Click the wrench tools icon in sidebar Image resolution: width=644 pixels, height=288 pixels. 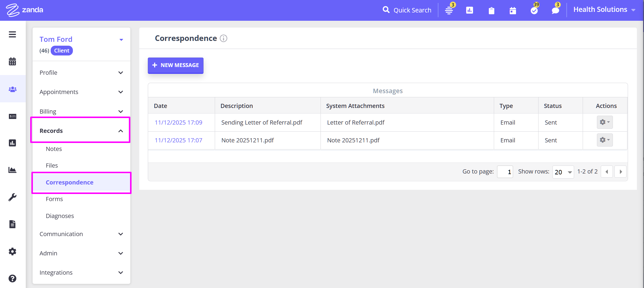tap(12, 197)
